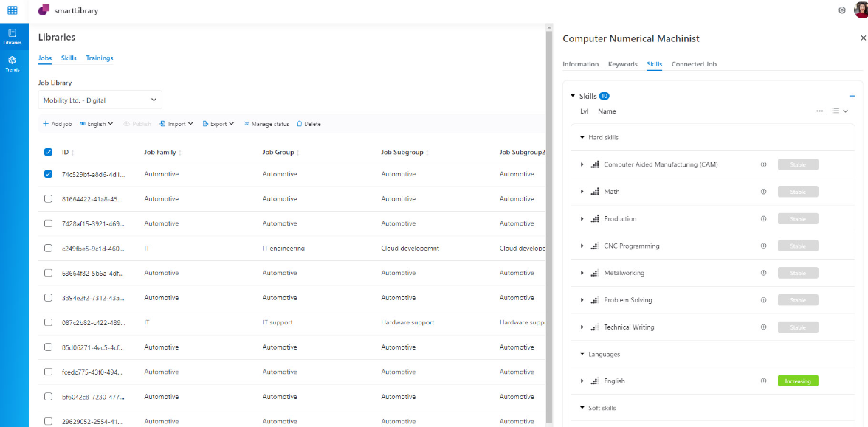Open the Libraries sidebar icon
The width and height of the screenshot is (868, 427).
[13, 36]
